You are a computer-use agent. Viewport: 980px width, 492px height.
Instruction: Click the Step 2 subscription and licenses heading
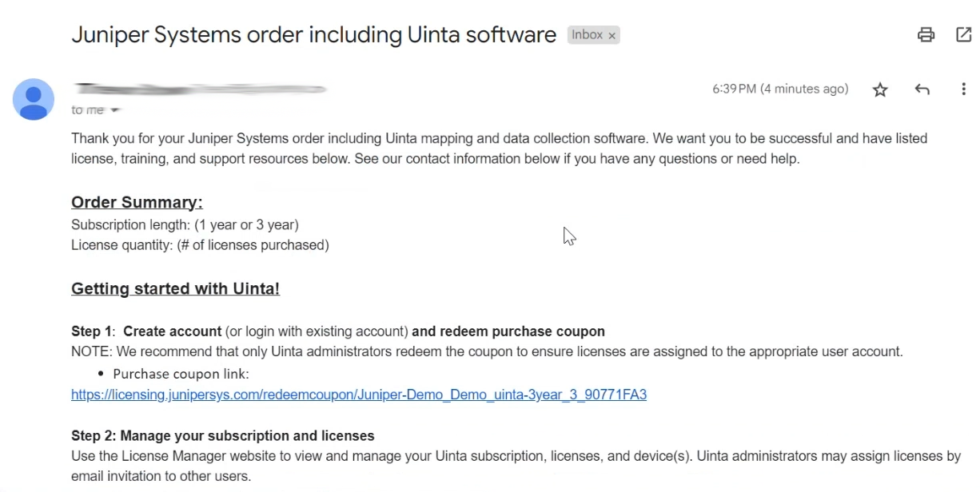[x=222, y=436]
